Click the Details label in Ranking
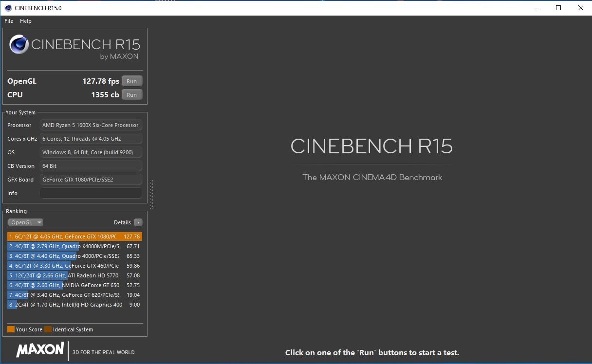Image resolution: width=592 pixels, height=364 pixels. 122,222
